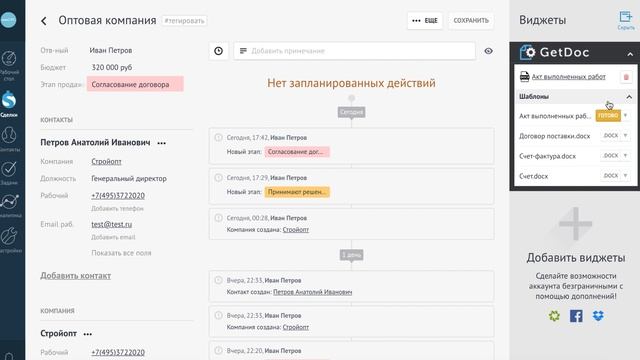Click the Показать все поля link
Screen dimensions: 640x360
tap(121, 253)
